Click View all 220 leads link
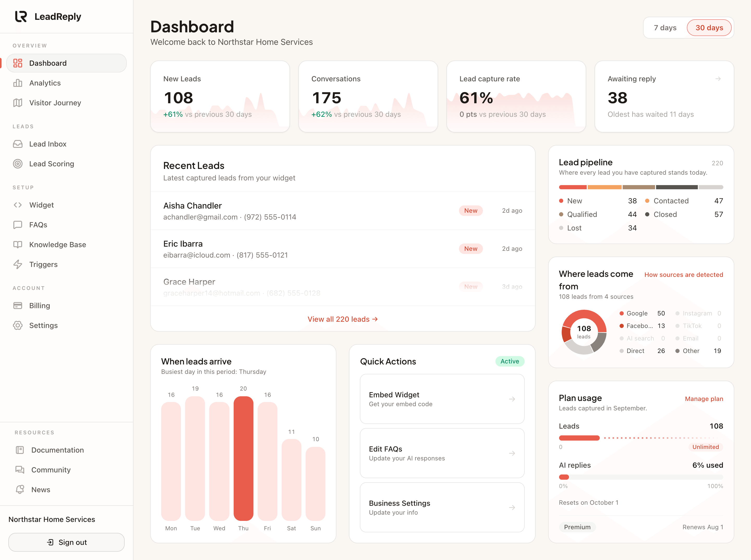Screen dimensions: 751x560 click(342, 319)
